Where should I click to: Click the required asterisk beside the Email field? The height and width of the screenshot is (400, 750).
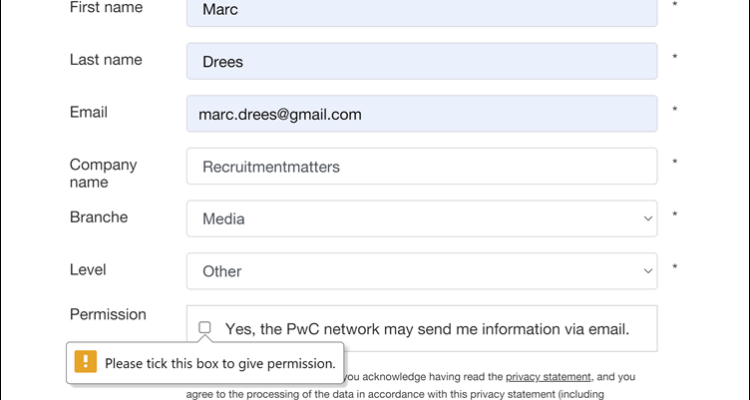pyautogui.click(x=675, y=111)
